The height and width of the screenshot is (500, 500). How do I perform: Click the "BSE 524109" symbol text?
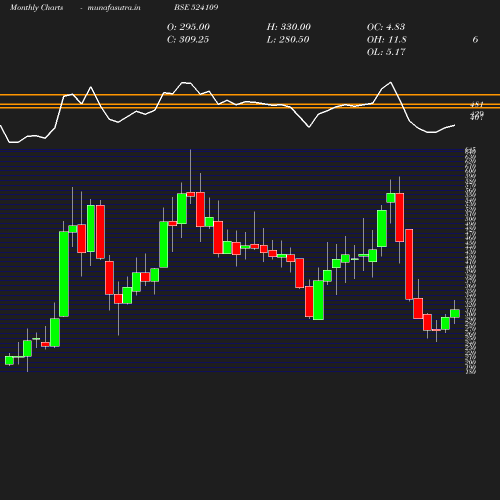[196, 7]
